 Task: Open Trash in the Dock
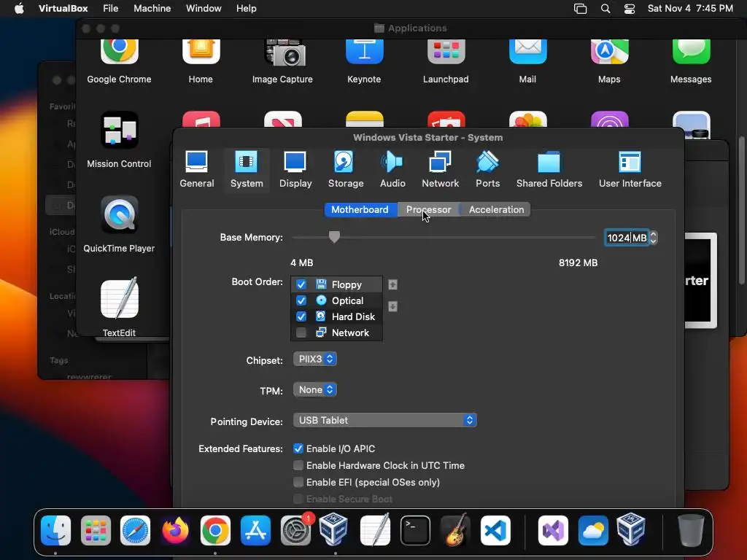click(x=691, y=531)
